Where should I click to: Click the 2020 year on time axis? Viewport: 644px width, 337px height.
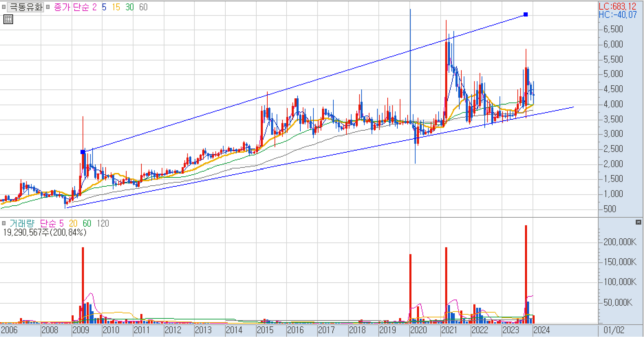pyautogui.click(x=419, y=330)
